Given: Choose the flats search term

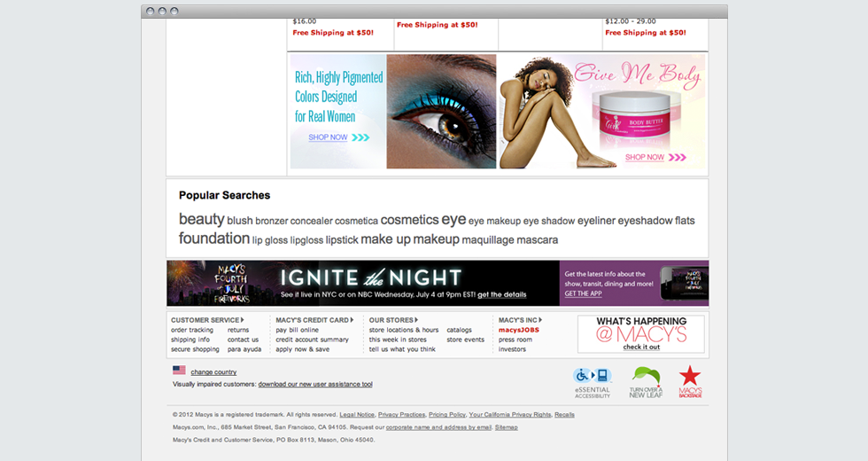Looking at the screenshot, I should click(685, 221).
